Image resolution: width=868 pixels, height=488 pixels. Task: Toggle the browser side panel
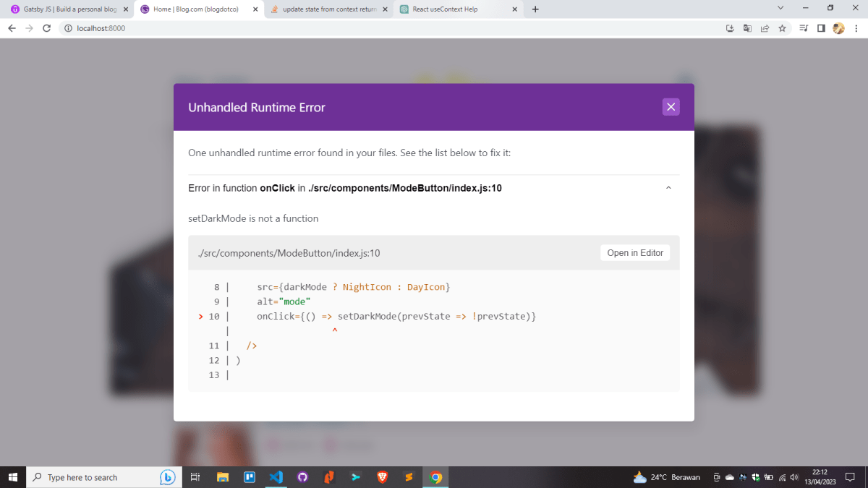coord(821,28)
